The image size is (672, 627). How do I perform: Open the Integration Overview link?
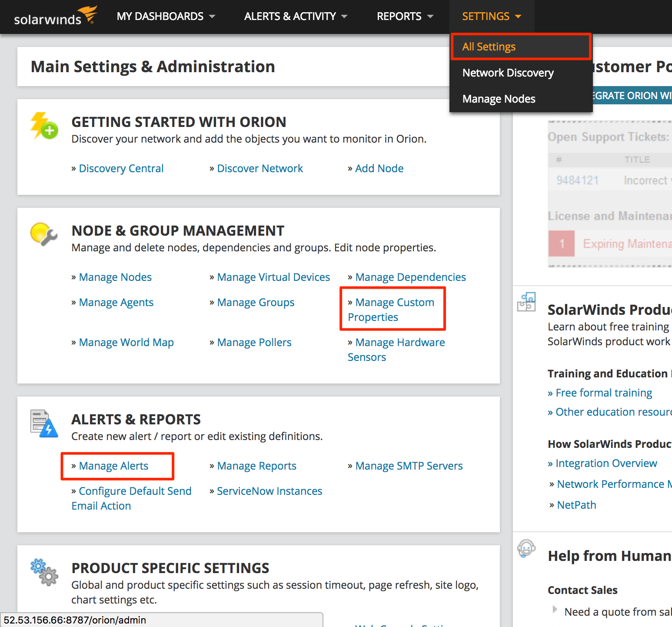[606, 463]
